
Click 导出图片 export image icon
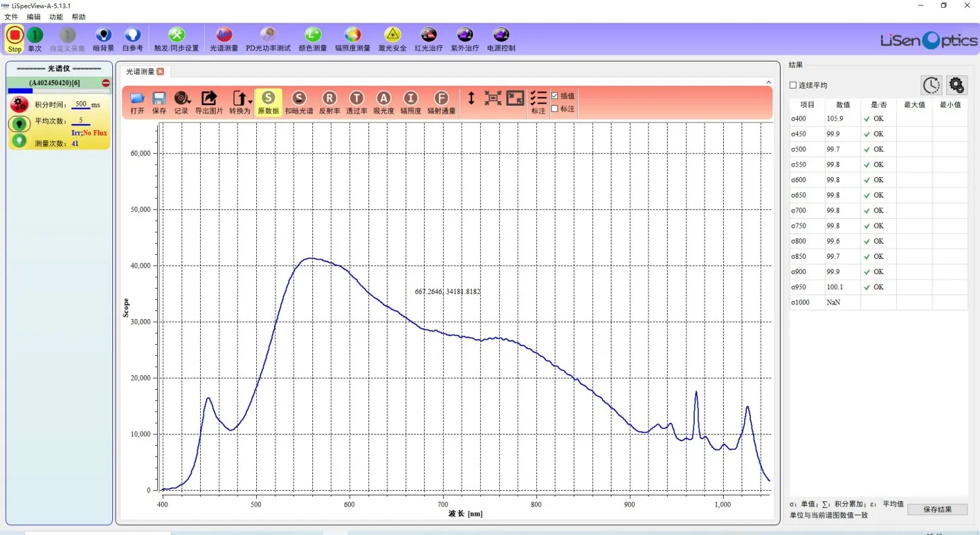click(x=209, y=102)
